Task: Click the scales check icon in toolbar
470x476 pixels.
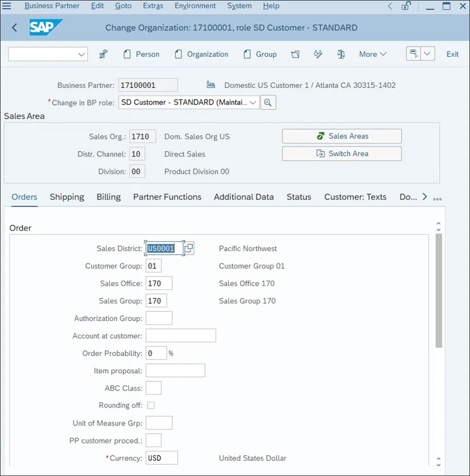Action: click(x=341, y=54)
